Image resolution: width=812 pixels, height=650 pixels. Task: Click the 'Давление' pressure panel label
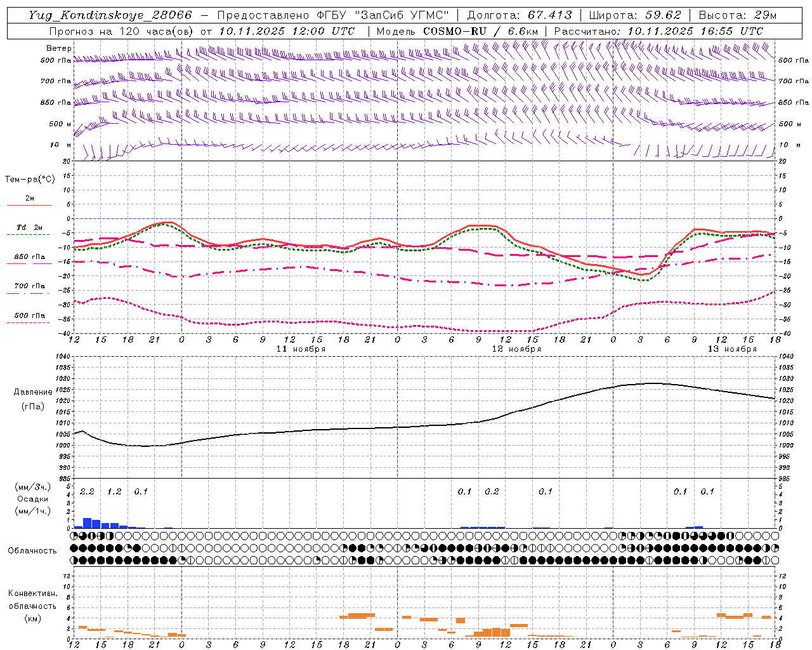(32, 392)
